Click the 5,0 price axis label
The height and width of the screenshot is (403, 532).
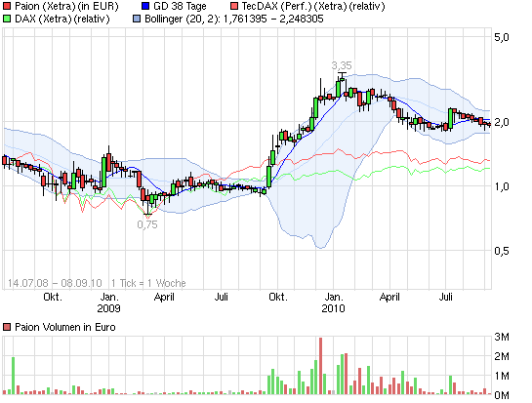(502, 37)
